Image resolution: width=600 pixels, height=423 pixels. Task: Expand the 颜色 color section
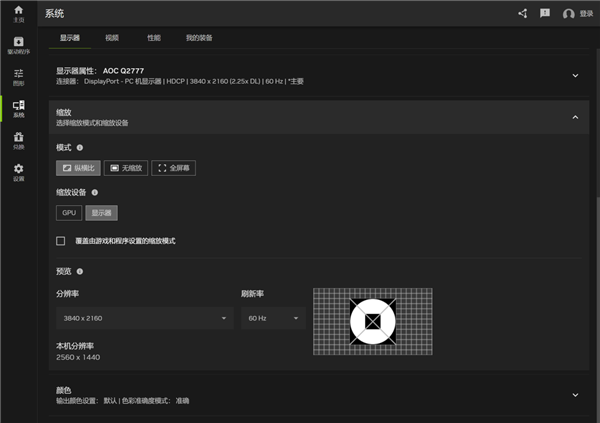[x=575, y=395]
